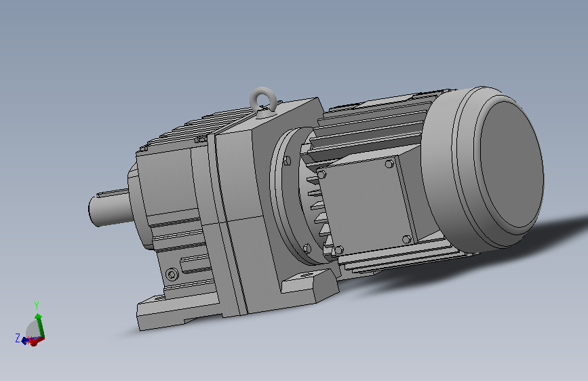This screenshot has width=588, height=381.
Task: Select the output shaft of the gear reducer
Action: click(111, 207)
